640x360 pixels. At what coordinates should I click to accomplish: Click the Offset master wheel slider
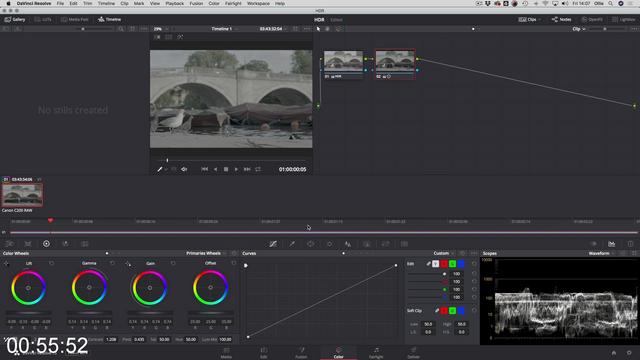pyautogui.click(x=211, y=313)
